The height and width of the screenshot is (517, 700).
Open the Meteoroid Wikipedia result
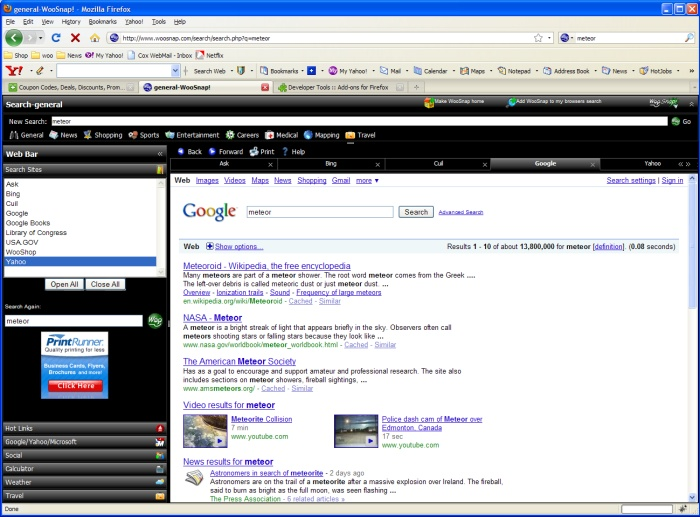pyautogui.click(x=267, y=266)
